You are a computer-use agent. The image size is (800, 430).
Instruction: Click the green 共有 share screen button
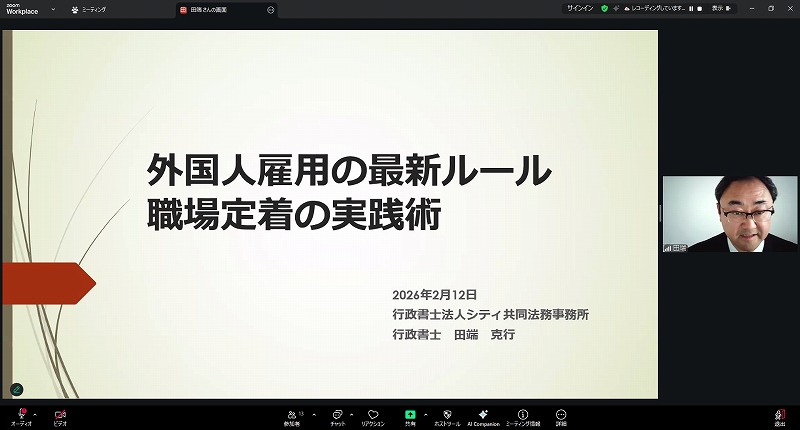410,415
